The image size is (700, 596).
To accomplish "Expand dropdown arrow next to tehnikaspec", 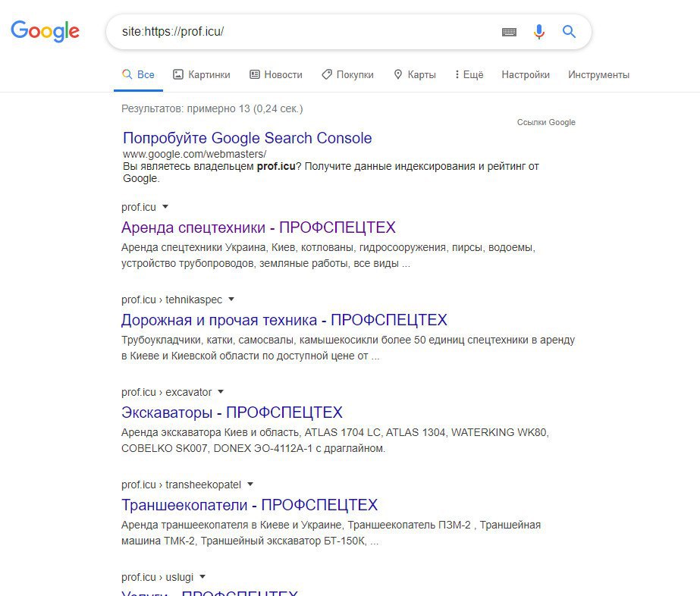I will coord(231,299).
